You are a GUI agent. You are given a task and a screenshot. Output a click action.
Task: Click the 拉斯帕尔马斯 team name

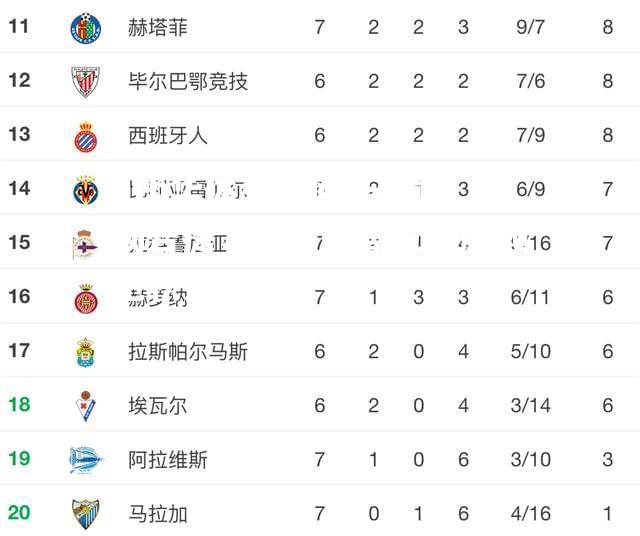[188, 351]
